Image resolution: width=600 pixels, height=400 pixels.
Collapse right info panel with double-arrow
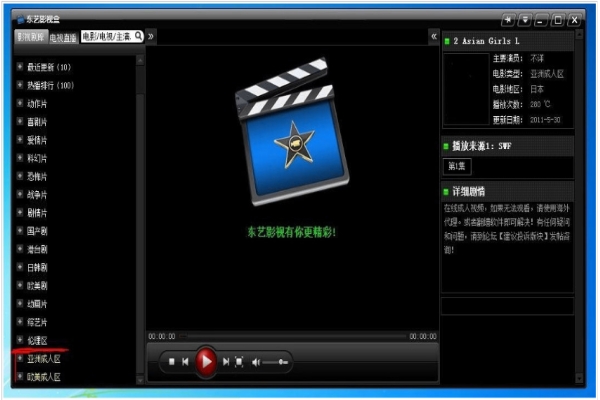coord(433,36)
